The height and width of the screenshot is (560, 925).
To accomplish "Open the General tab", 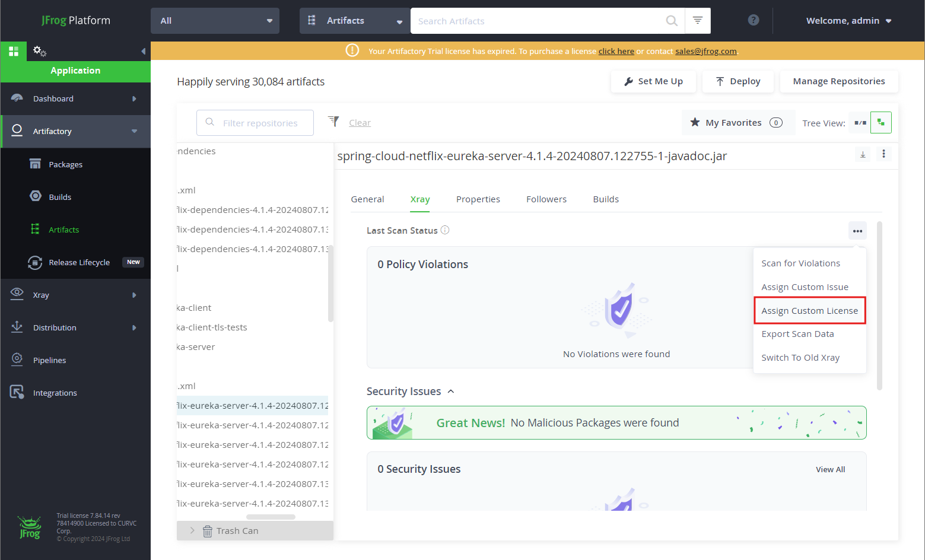I will pos(367,199).
